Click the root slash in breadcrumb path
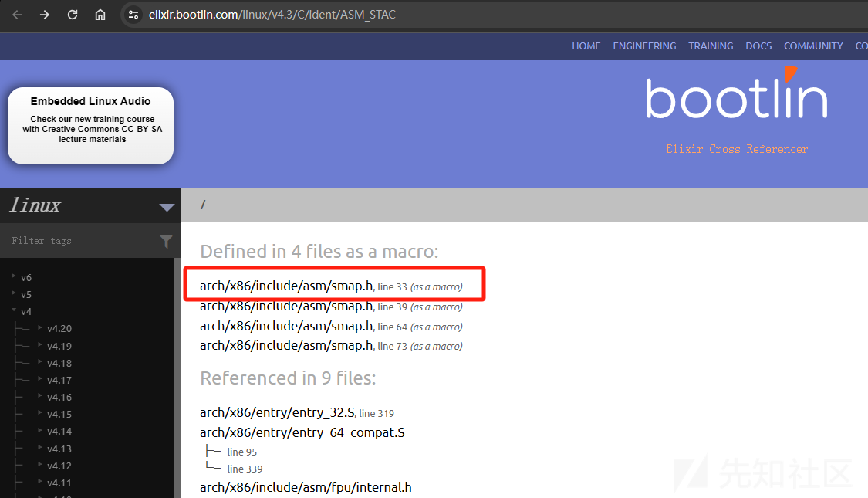This screenshot has height=498, width=868. [203, 205]
